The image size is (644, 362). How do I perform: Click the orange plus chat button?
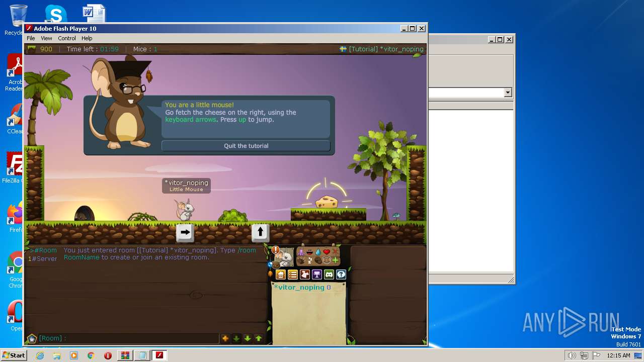pyautogui.click(x=225, y=338)
